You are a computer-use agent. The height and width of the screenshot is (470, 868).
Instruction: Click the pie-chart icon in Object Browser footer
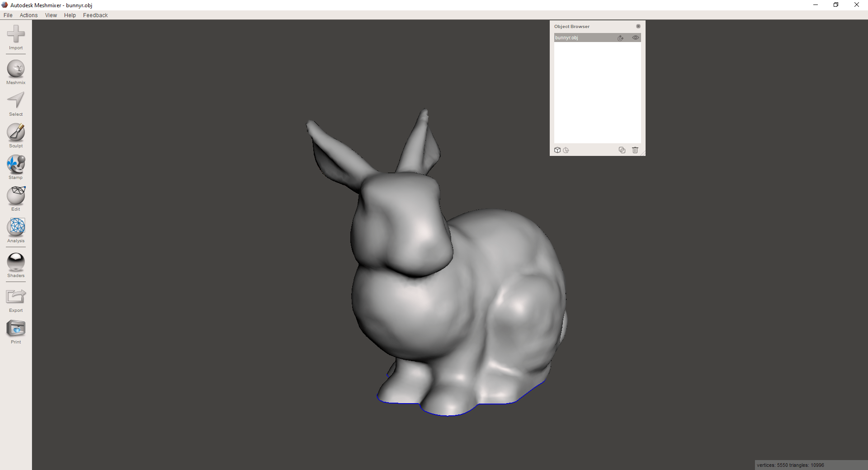coord(566,150)
